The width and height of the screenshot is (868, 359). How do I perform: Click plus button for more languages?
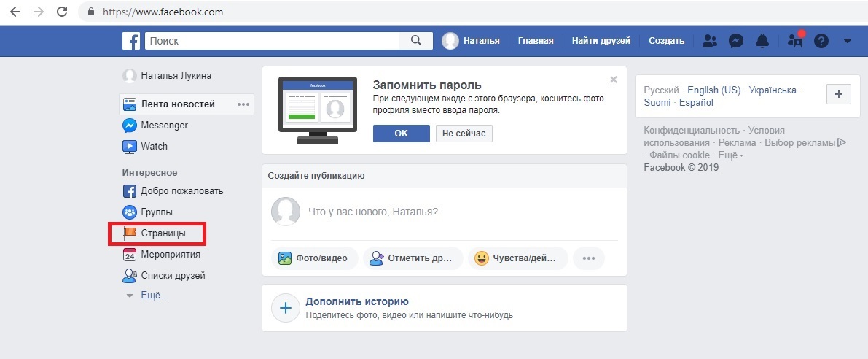click(x=838, y=94)
